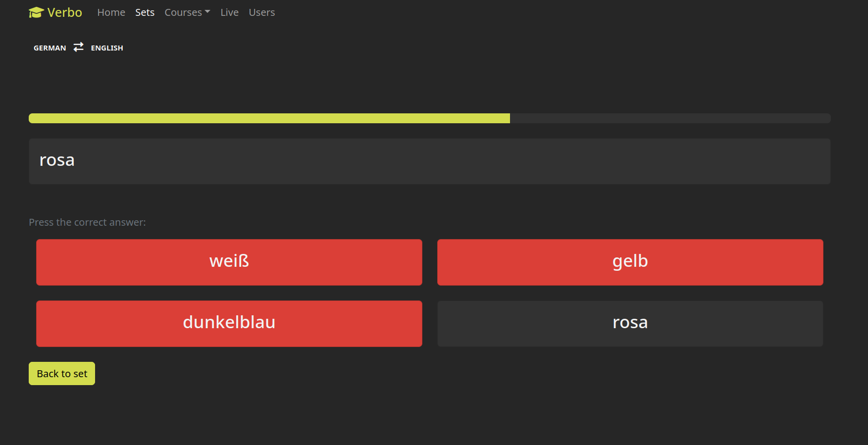868x445 pixels.
Task: Click the GERMAN language label
Action: tap(50, 48)
